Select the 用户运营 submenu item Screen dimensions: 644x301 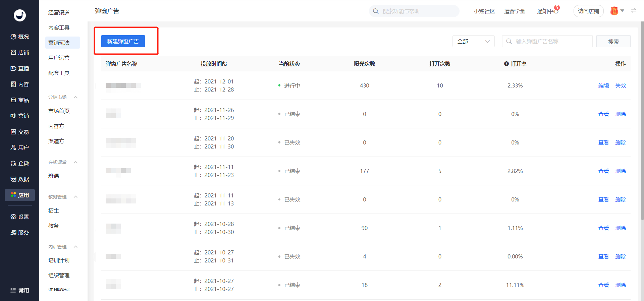click(59, 58)
